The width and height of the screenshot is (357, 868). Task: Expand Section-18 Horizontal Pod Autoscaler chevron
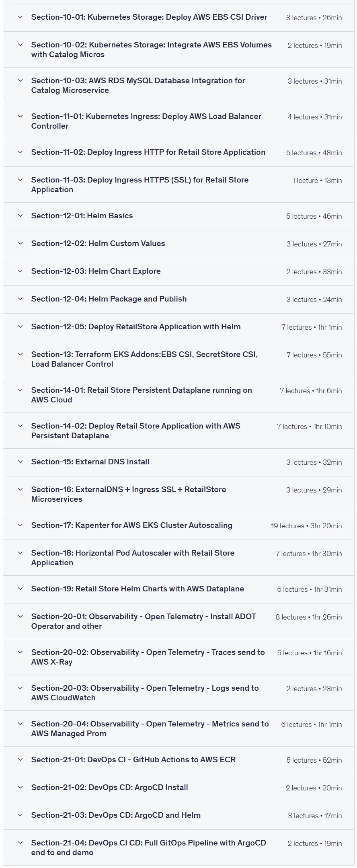click(20, 553)
